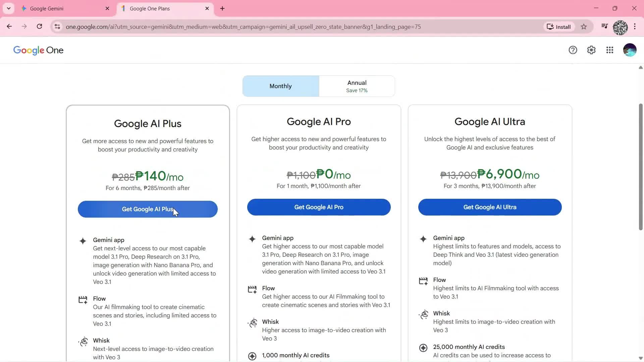Open the tab search dropdown

9,8
